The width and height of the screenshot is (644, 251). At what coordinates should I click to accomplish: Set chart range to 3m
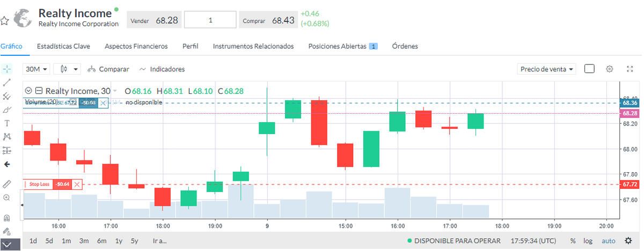pyautogui.click(x=84, y=241)
